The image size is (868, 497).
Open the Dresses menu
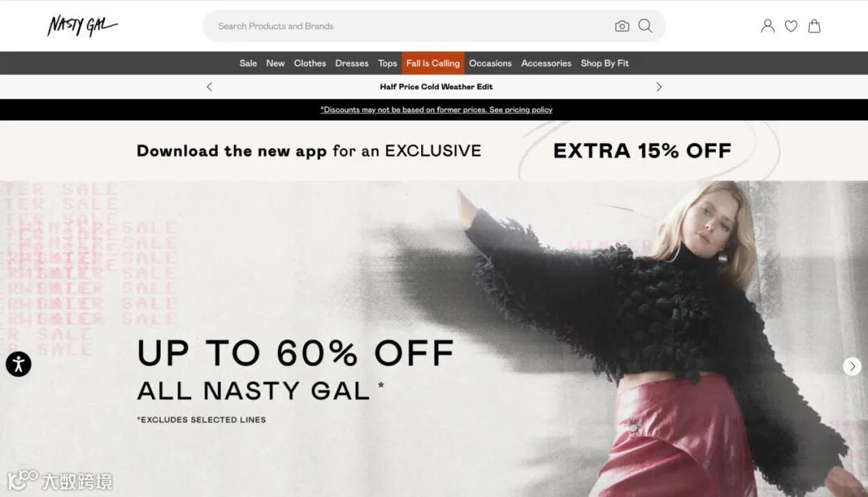click(351, 63)
